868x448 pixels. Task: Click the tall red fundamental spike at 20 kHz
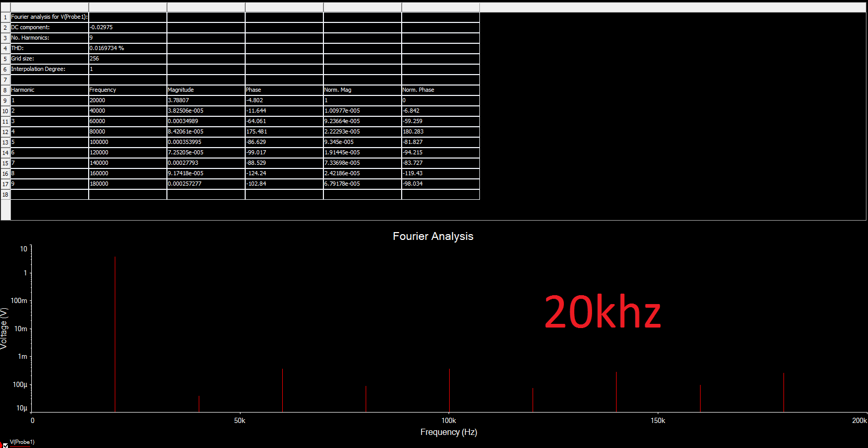pos(115,334)
